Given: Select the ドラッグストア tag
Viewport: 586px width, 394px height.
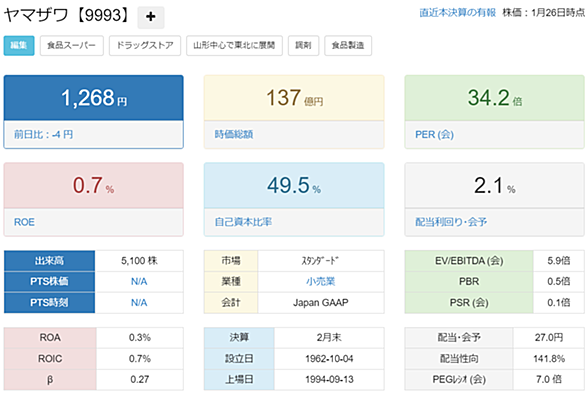Looking at the screenshot, I should click(145, 46).
